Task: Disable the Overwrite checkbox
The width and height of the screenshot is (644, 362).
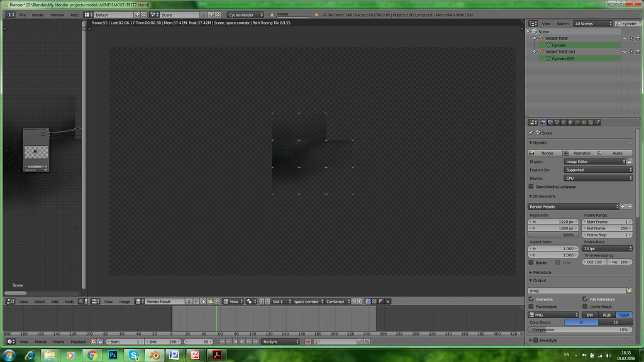Action: (531, 299)
